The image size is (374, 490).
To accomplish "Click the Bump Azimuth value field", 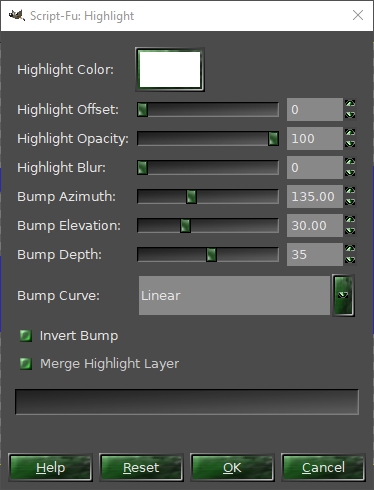I will pyautogui.click(x=315, y=197).
